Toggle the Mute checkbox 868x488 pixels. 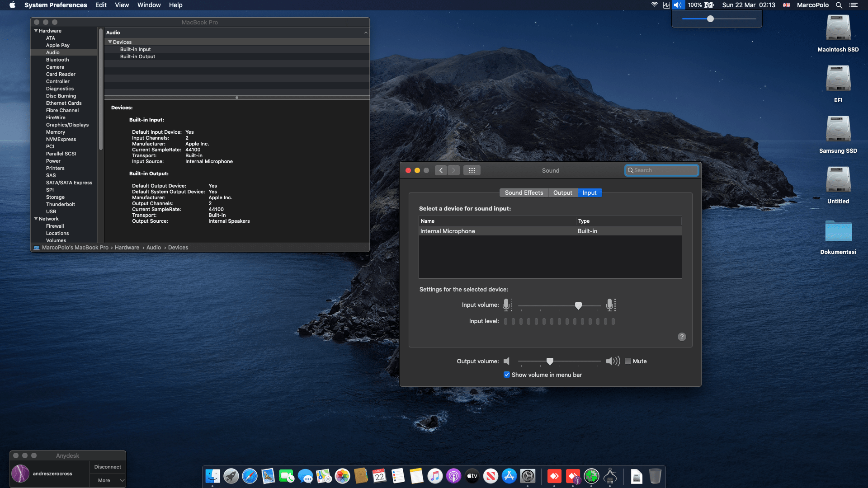click(628, 361)
